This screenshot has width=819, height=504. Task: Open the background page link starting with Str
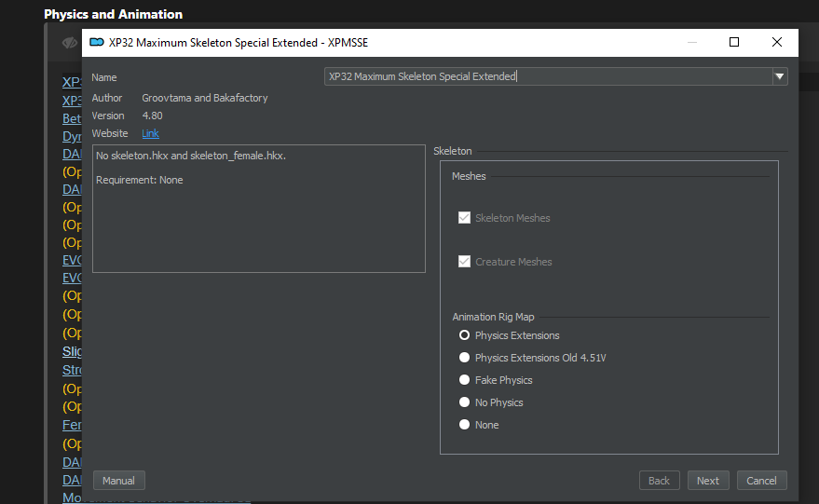coord(72,370)
